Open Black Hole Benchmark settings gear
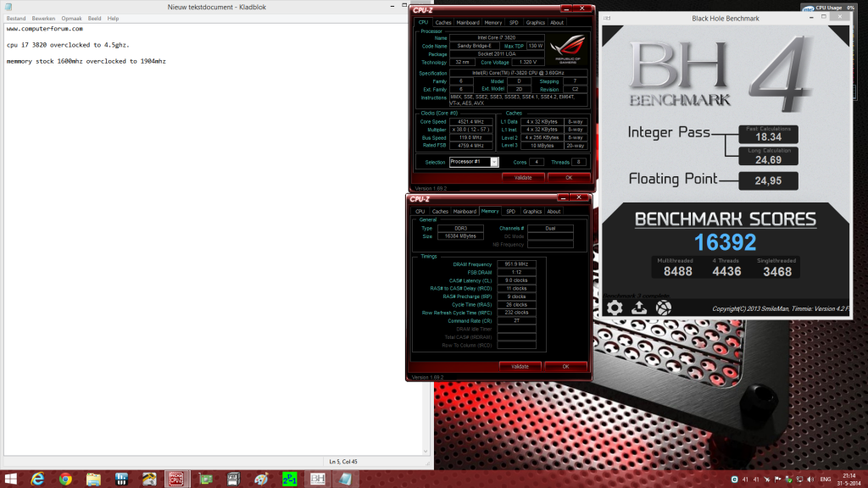868x488 pixels. 615,308
